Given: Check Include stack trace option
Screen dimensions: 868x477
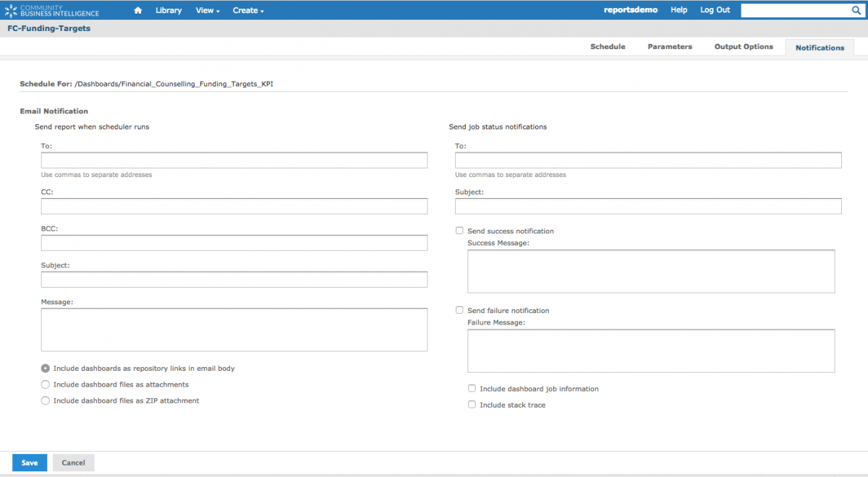Looking at the screenshot, I should tap(472, 405).
